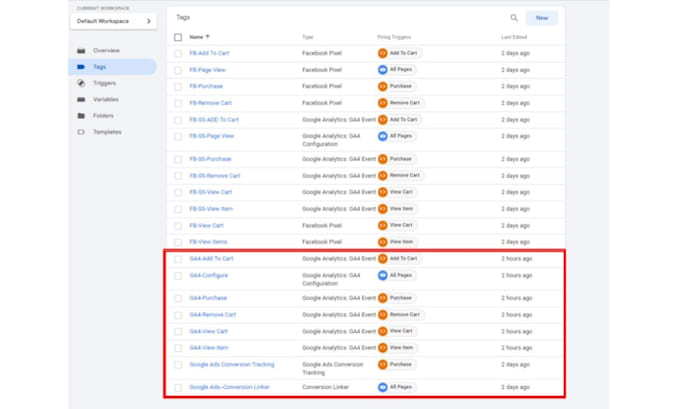Open Google Ads-Conversion Linker tag
Image resolution: width=680 pixels, height=409 pixels.
(x=229, y=387)
